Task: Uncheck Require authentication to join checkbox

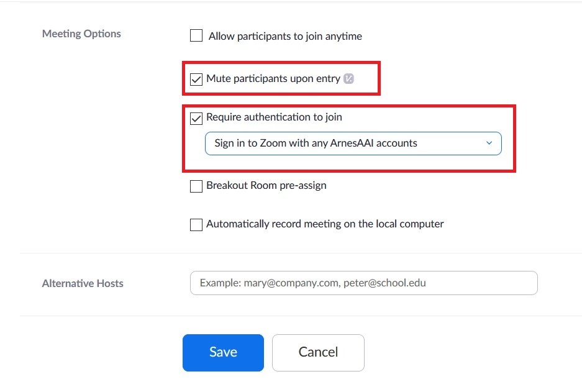Action: (x=196, y=119)
